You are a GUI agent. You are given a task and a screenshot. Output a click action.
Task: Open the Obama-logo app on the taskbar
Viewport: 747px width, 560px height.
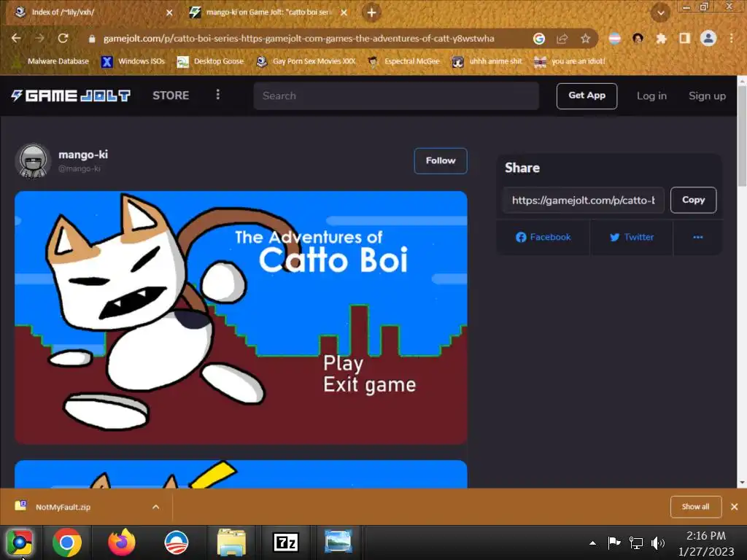click(177, 542)
